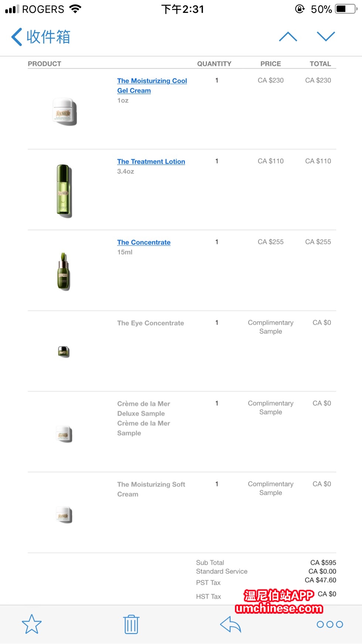Image resolution: width=362 pixels, height=644 pixels.
Task: Tap the trash delete icon
Action: (131, 624)
